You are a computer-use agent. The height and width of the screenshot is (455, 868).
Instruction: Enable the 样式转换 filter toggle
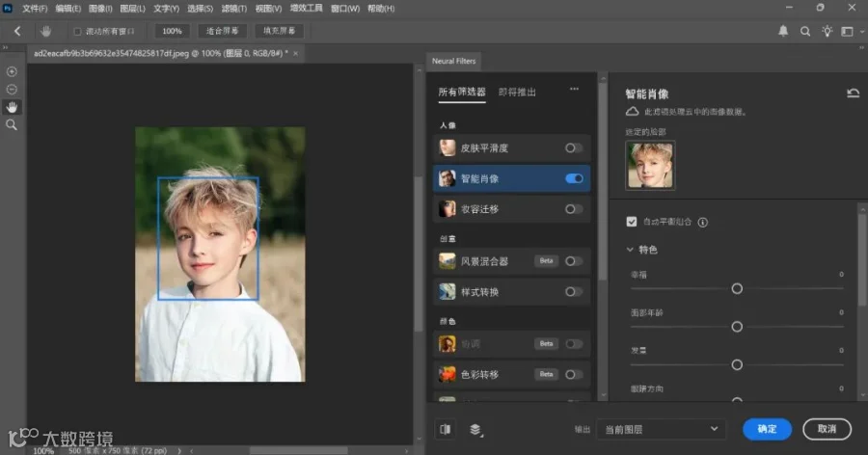574,292
